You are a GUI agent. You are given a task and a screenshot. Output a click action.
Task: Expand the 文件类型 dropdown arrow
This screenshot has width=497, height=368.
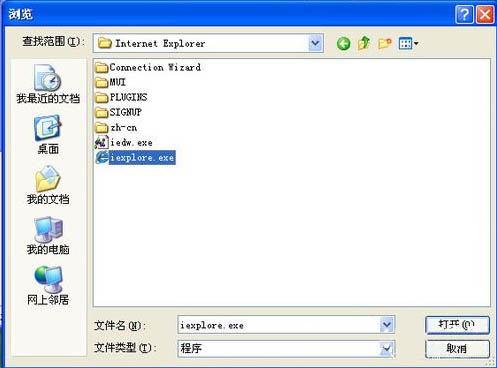pos(387,349)
